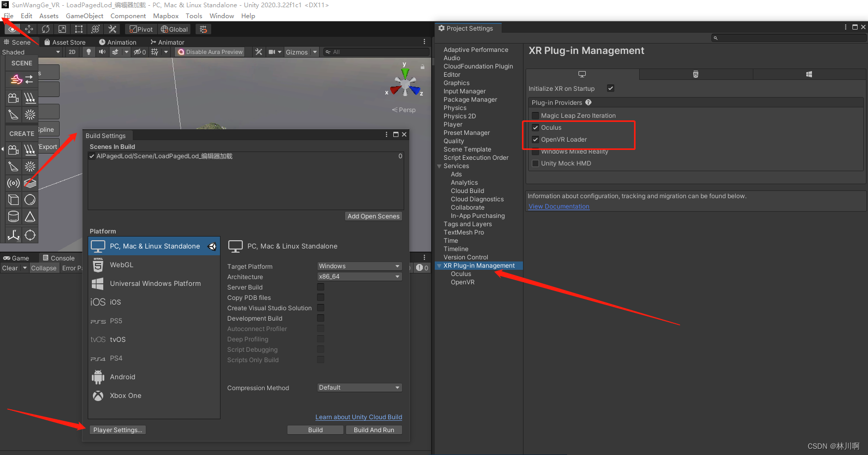
Task: Open Build Settings kebab menu
Action: 386,134
